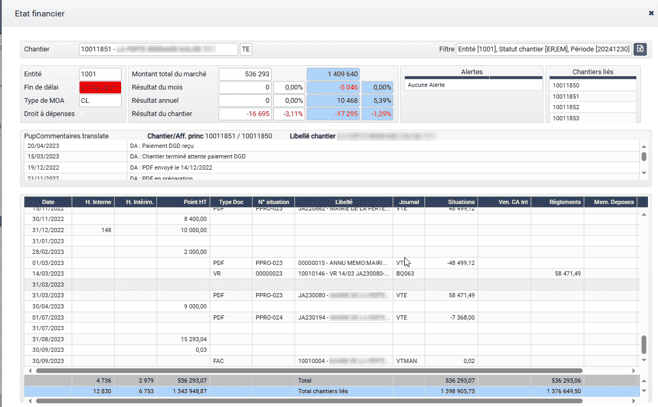Select the Règlements column header
Screen dimensions: 658x407
565,202
